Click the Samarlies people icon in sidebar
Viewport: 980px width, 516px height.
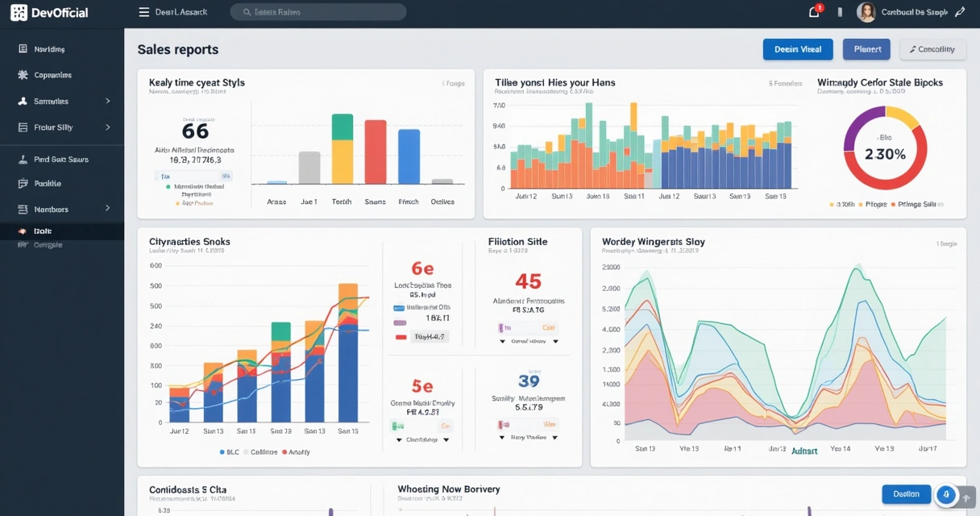23,102
